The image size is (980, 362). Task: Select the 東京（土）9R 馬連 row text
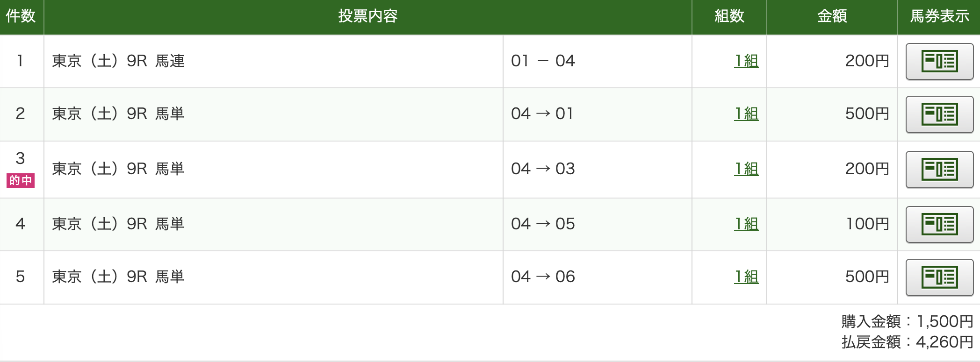118,61
